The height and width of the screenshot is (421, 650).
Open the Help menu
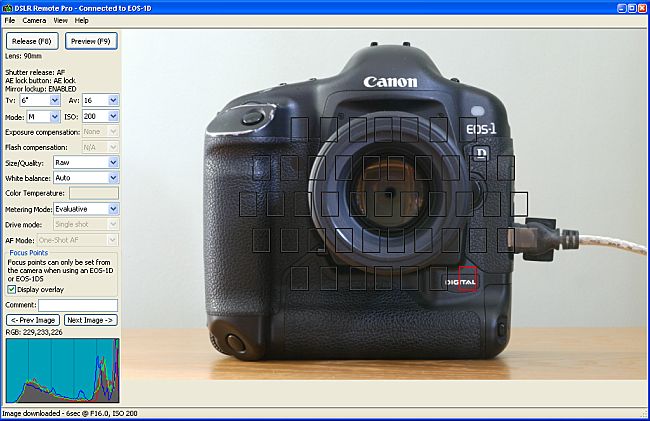(x=82, y=20)
